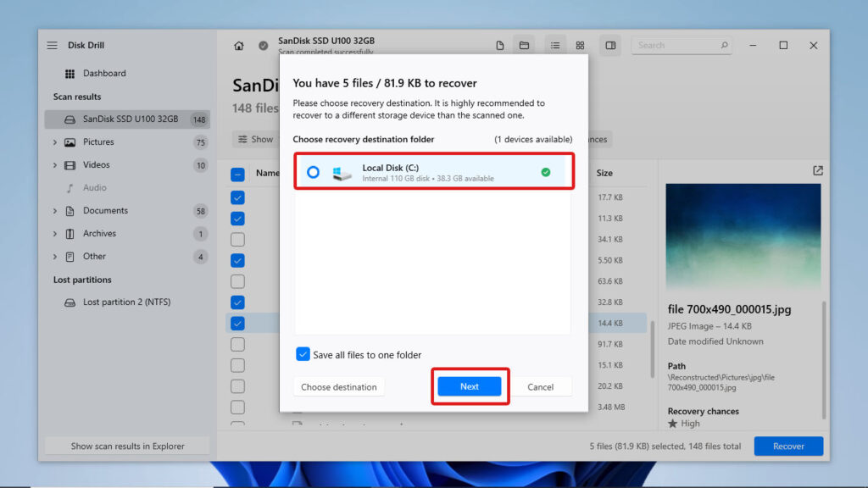Toggle the select-all checkbox in the Name column
The width and height of the screenshot is (868, 488).
point(237,173)
